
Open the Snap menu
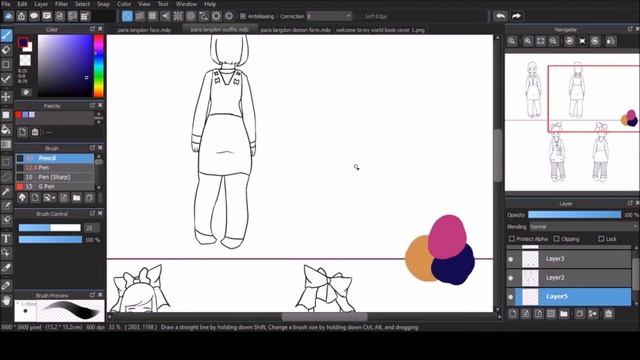point(103,4)
